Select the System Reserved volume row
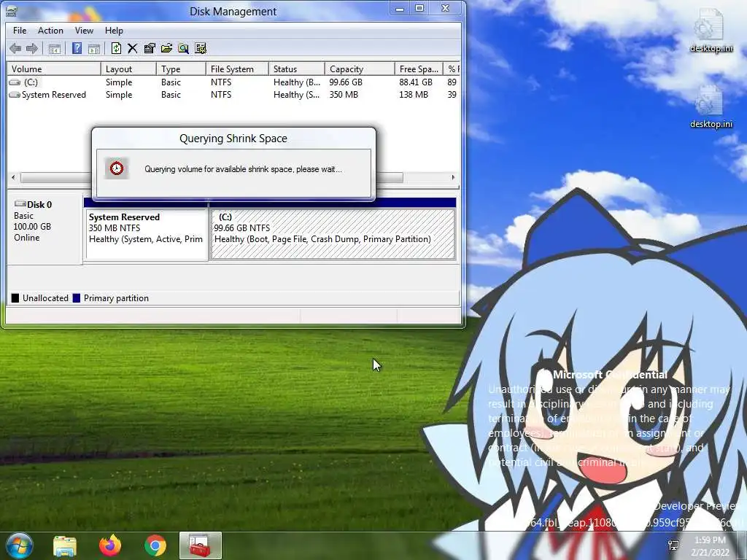Image resolution: width=747 pixels, height=560 pixels. [x=233, y=95]
